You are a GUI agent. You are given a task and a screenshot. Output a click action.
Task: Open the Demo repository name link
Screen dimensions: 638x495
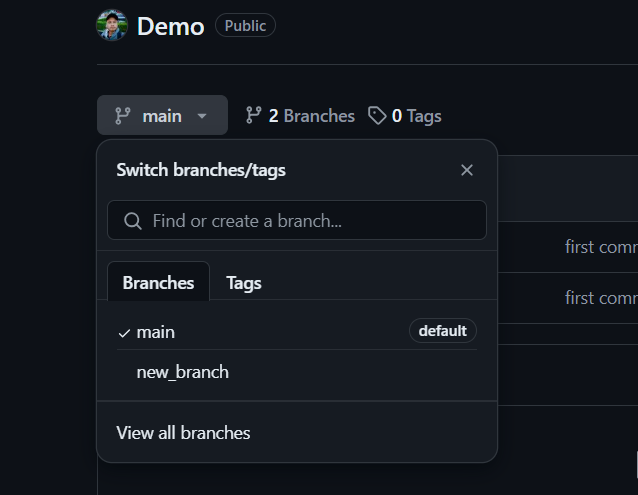point(170,26)
